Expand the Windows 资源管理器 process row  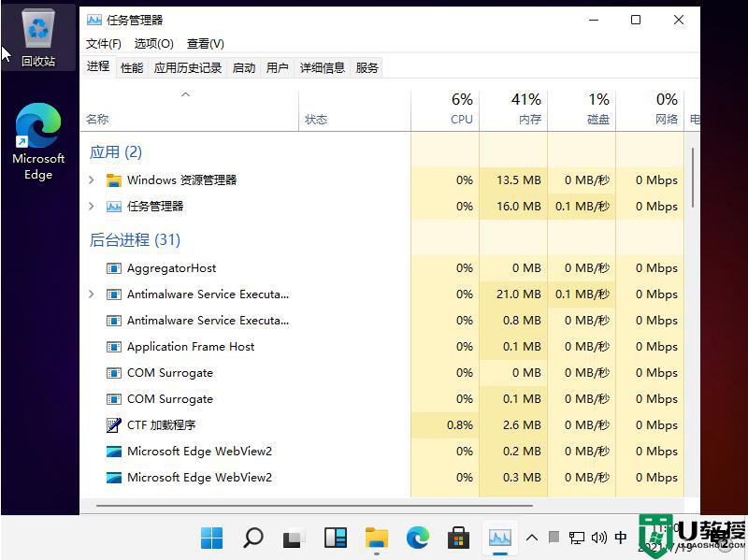tap(92, 180)
